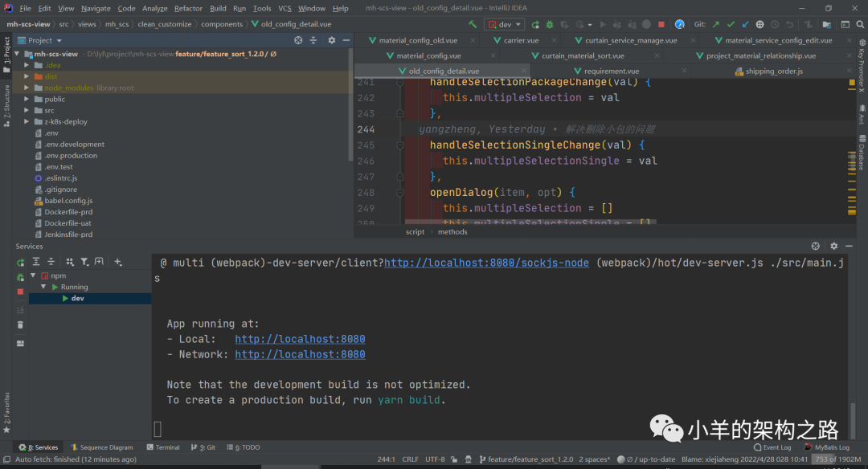868x469 pixels.
Task: Open Project Structure from the main toolbar
Action: click(826, 24)
